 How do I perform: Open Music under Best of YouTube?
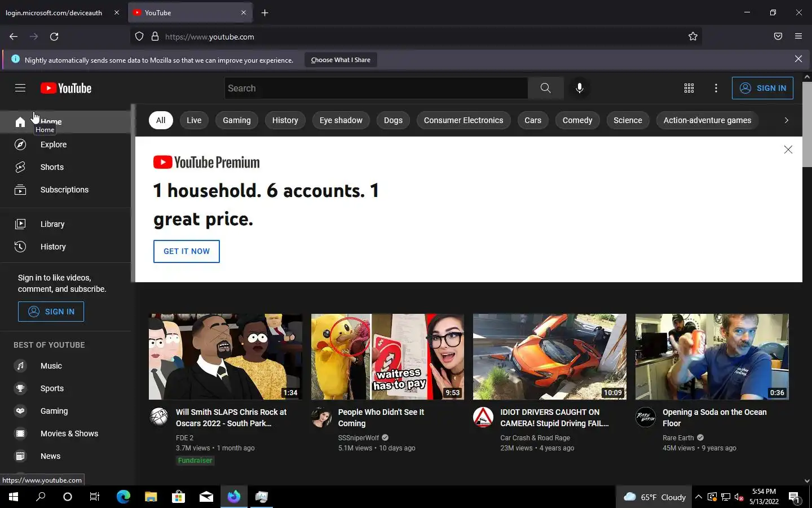(65, 366)
